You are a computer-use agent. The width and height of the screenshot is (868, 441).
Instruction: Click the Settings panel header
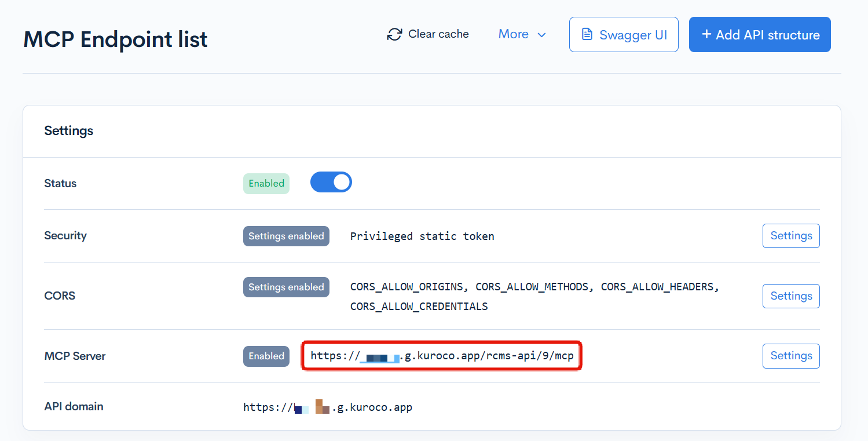69,131
